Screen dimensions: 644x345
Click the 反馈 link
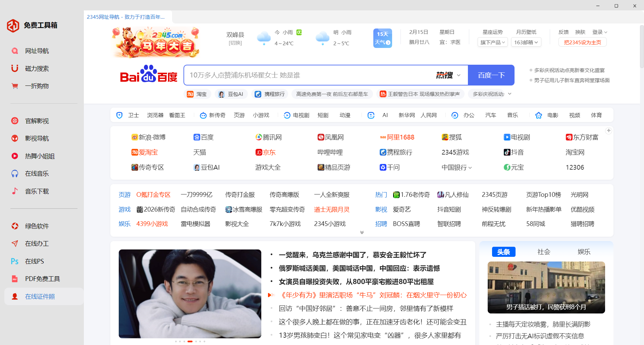pos(563,32)
